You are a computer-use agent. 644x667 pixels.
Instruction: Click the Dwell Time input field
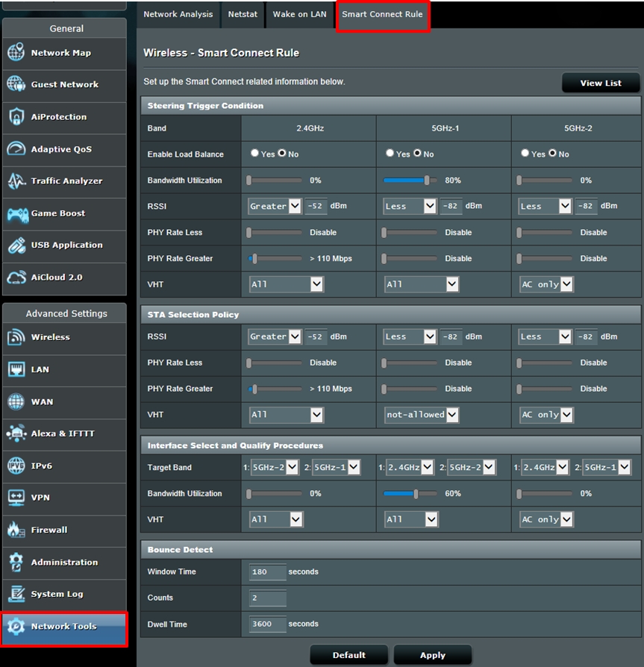tap(268, 624)
